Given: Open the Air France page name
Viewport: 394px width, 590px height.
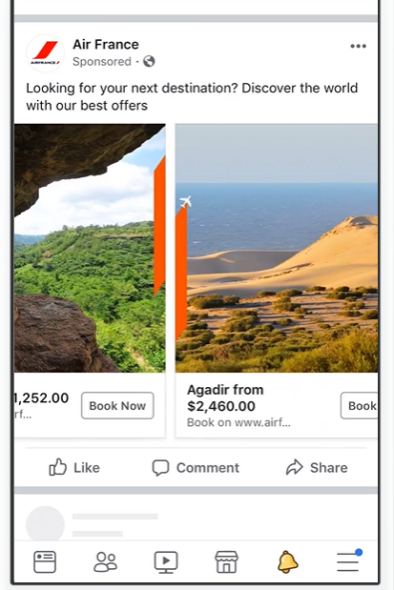Looking at the screenshot, I should pos(106,44).
